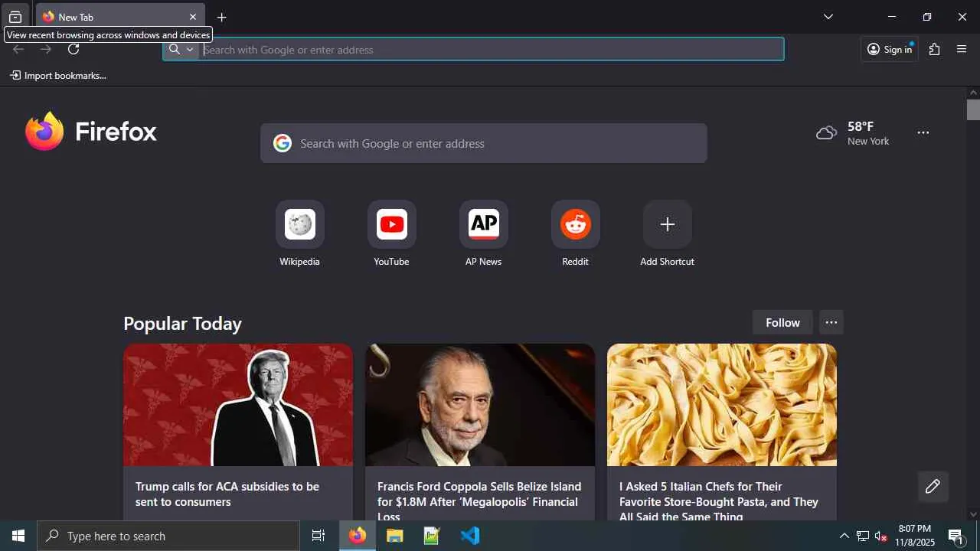Open the weather widget options menu
980x551 pixels.
[923, 133]
